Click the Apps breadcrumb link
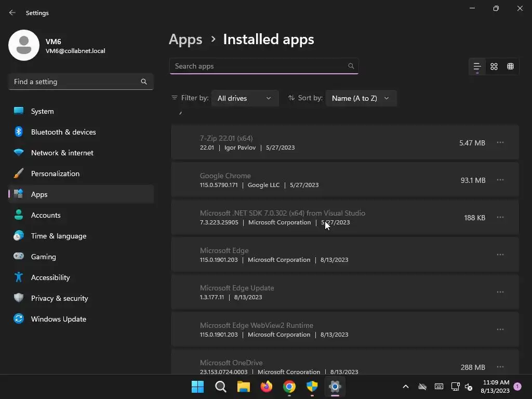532x399 pixels. 185,39
